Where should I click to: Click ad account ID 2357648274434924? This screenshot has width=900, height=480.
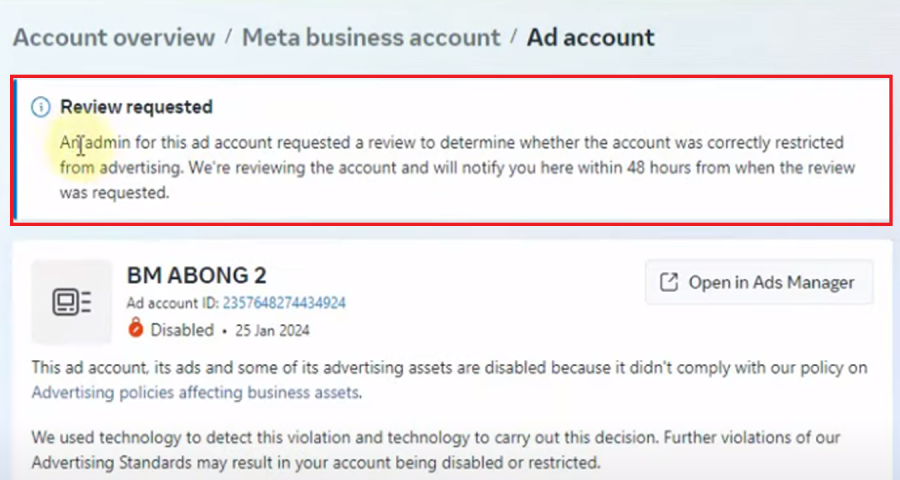pyautogui.click(x=284, y=303)
